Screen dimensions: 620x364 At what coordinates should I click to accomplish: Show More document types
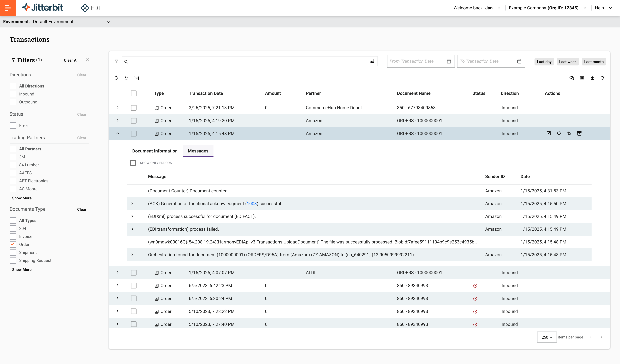pyautogui.click(x=22, y=270)
